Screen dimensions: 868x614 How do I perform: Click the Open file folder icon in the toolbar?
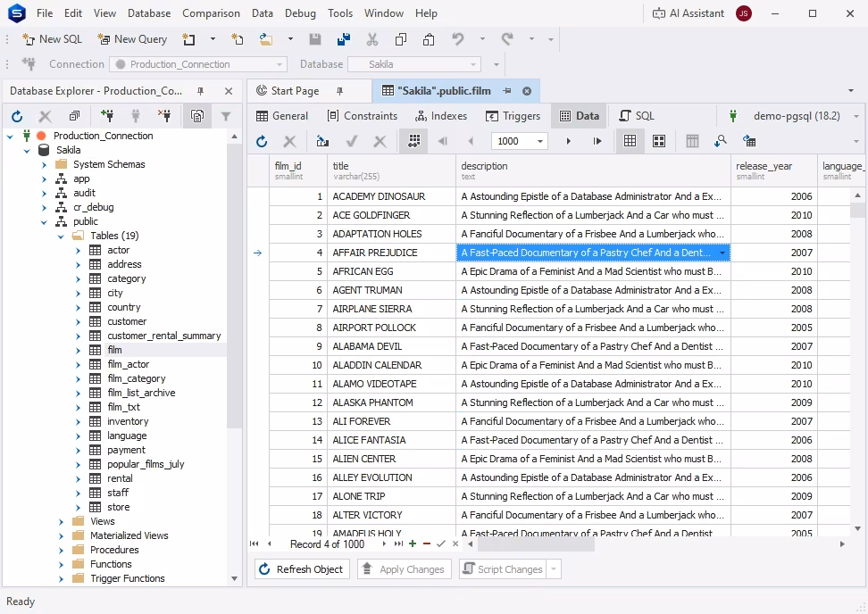(x=266, y=39)
